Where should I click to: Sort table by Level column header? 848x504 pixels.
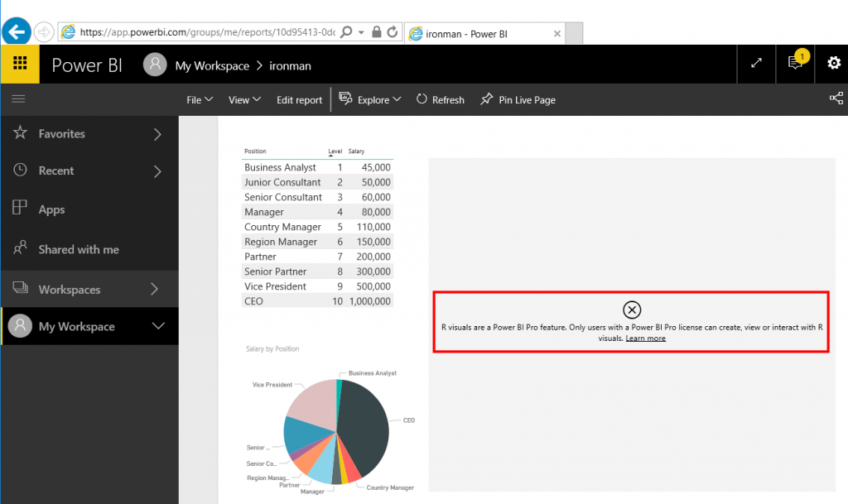(x=335, y=151)
